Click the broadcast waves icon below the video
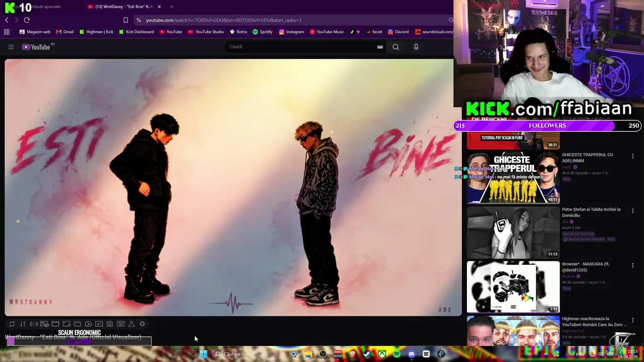The height and width of the screenshot is (362, 644). coord(34,324)
